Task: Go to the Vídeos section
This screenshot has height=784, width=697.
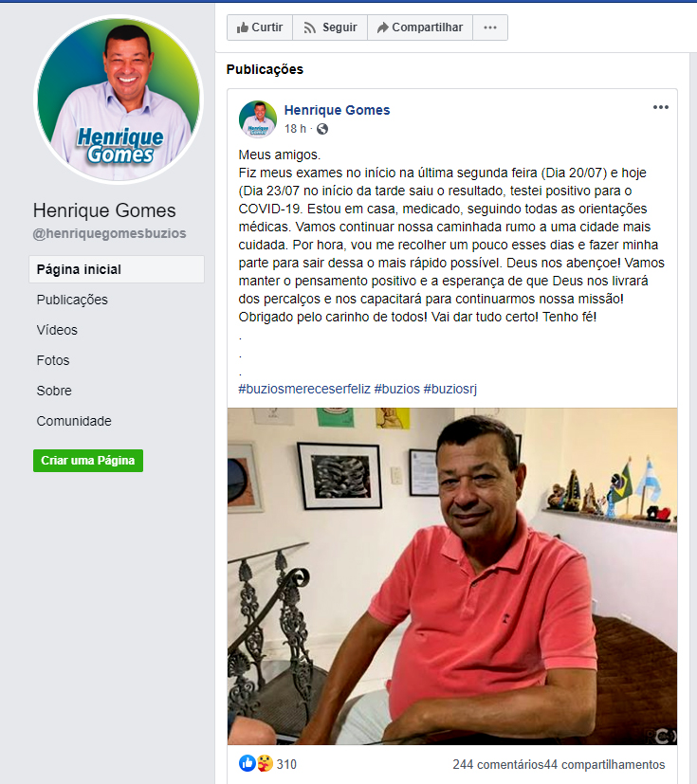Action: pos(57,330)
